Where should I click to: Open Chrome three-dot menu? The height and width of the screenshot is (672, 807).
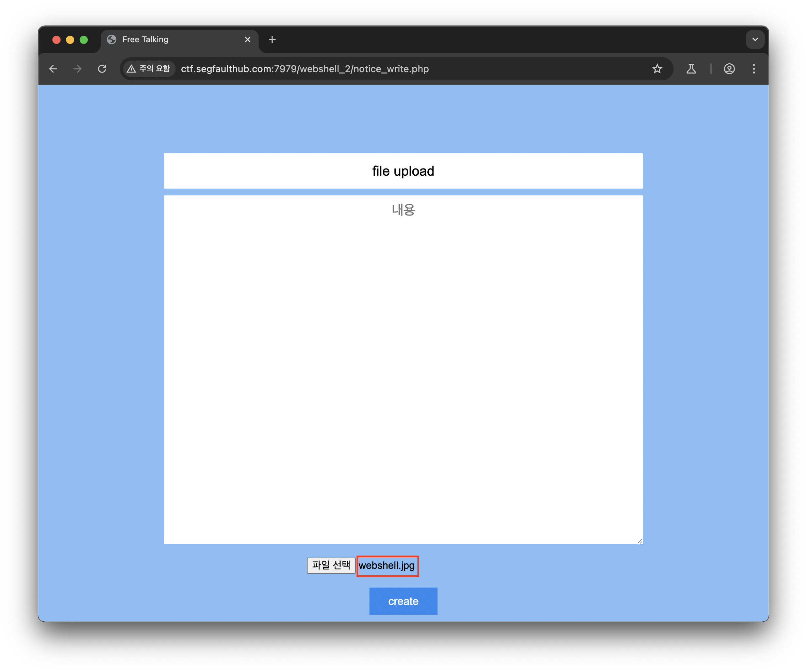754,69
